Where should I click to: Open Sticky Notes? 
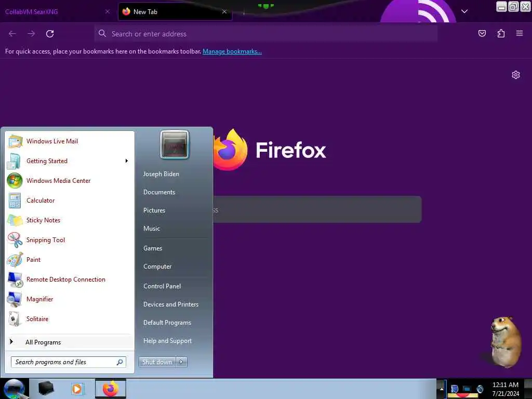click(70, 220)
